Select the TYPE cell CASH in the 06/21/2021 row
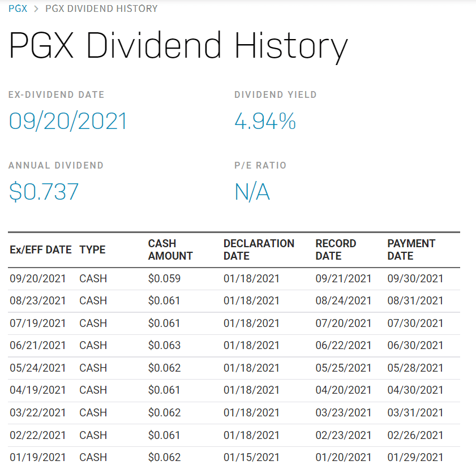476x465 pixels. (93, 345)
